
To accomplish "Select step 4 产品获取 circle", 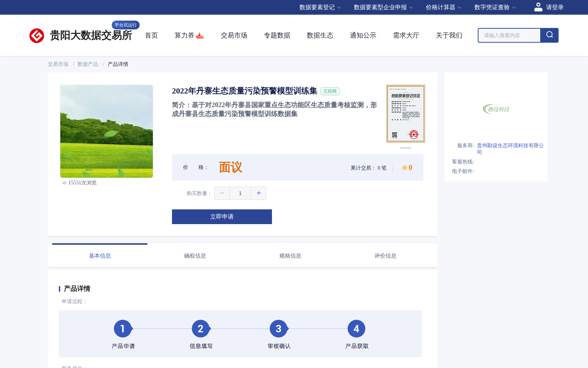I will [356, 329].
